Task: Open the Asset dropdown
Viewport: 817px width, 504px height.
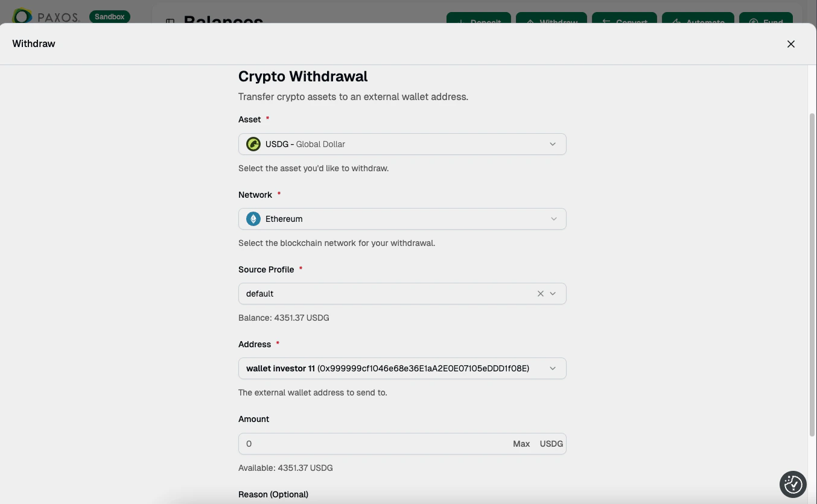Action: pos(552,144)
